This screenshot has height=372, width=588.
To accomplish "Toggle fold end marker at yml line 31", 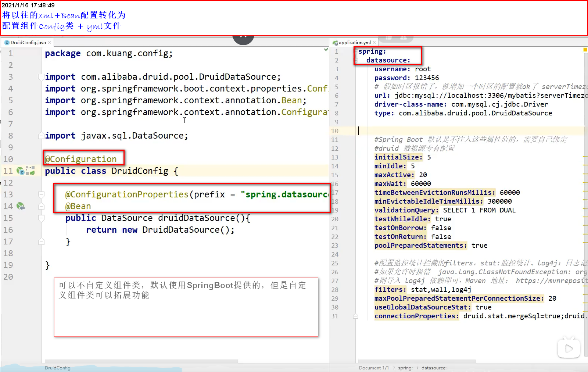I will click(356, 316).
